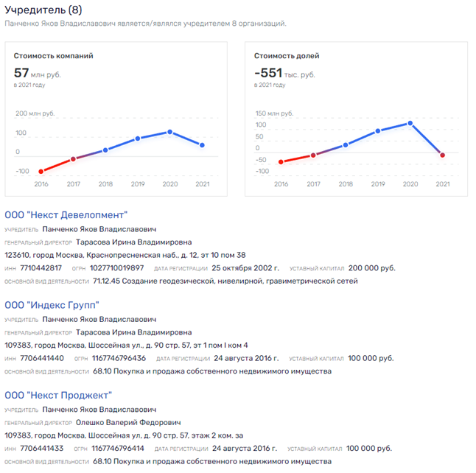Open the ООО "Индекс Групп" company link
Image resolution: width=476 pixels, height=473 pixels.
pyautogui.click(x=52, y=305)
